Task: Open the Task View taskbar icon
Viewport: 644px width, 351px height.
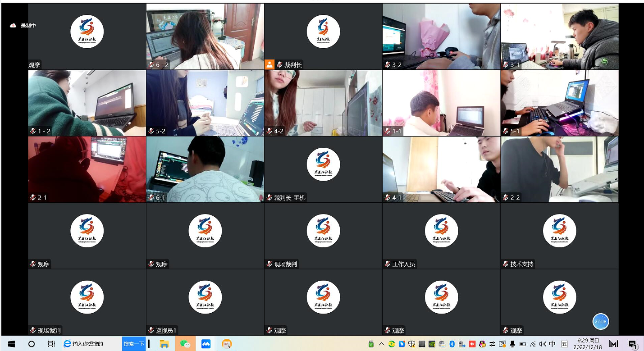Action: (x=51, y=344)
